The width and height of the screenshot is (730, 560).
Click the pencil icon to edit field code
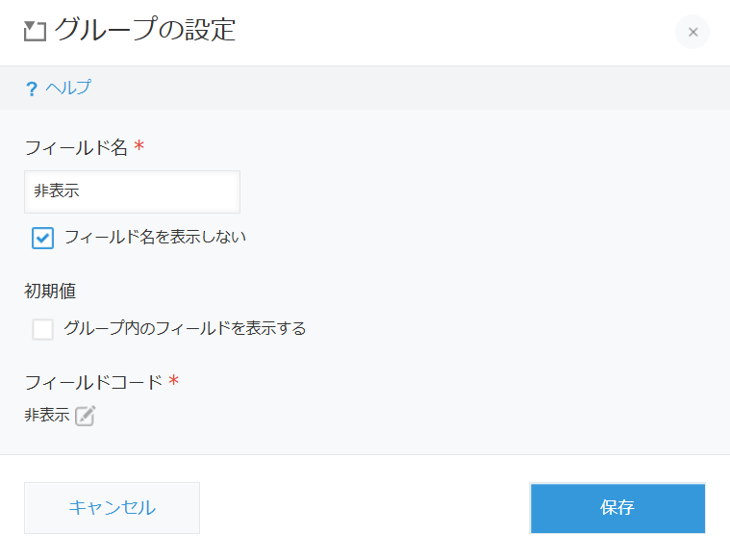tap(86, 416)
